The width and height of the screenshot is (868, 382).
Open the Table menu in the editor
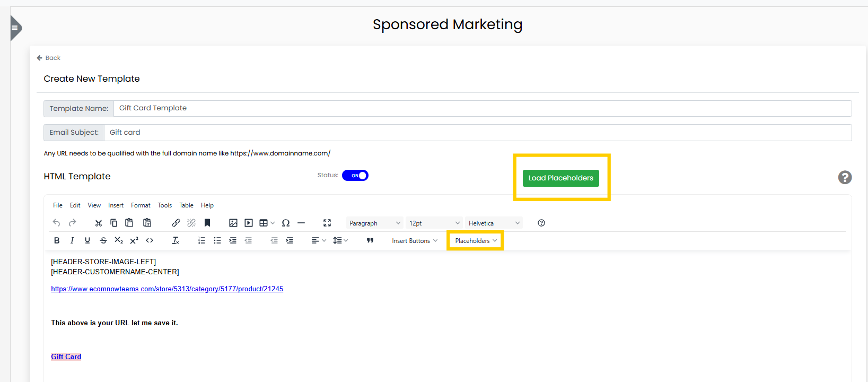coord(186,205)
